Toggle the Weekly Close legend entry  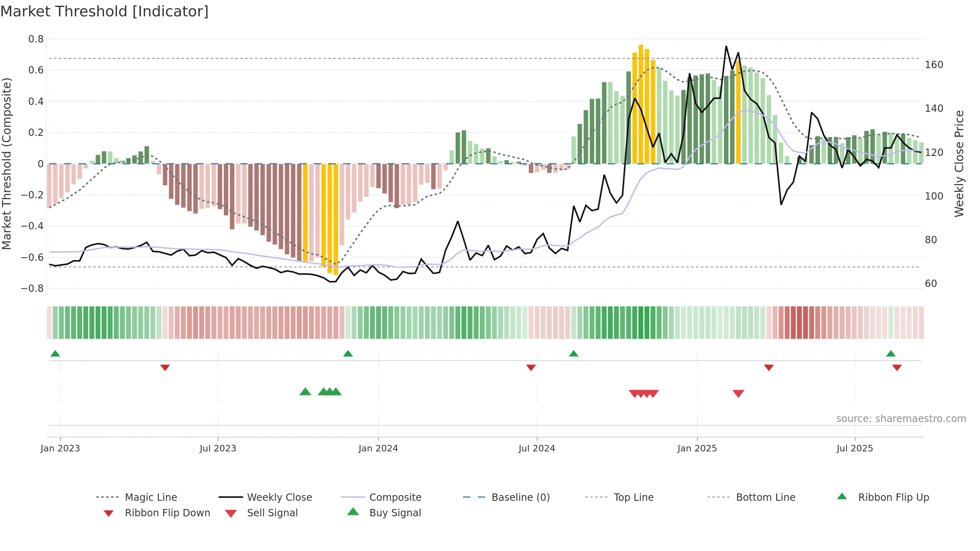265,497
